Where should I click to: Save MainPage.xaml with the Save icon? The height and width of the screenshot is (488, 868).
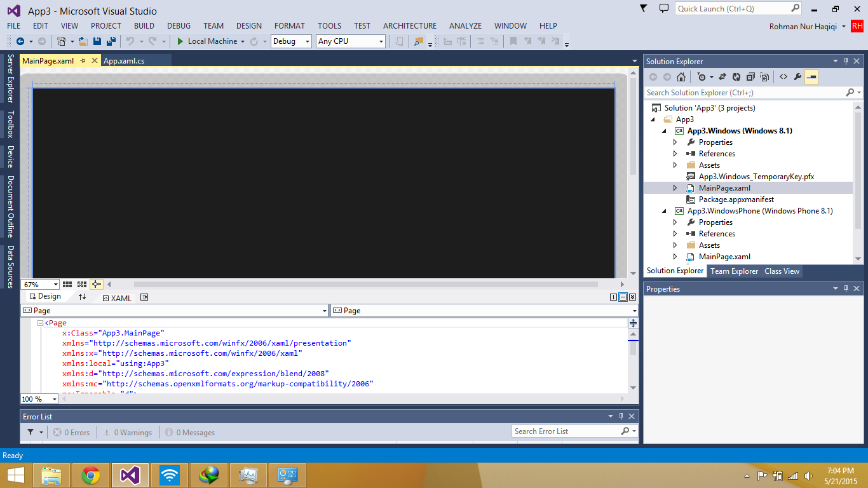click(x=97, y=41)
